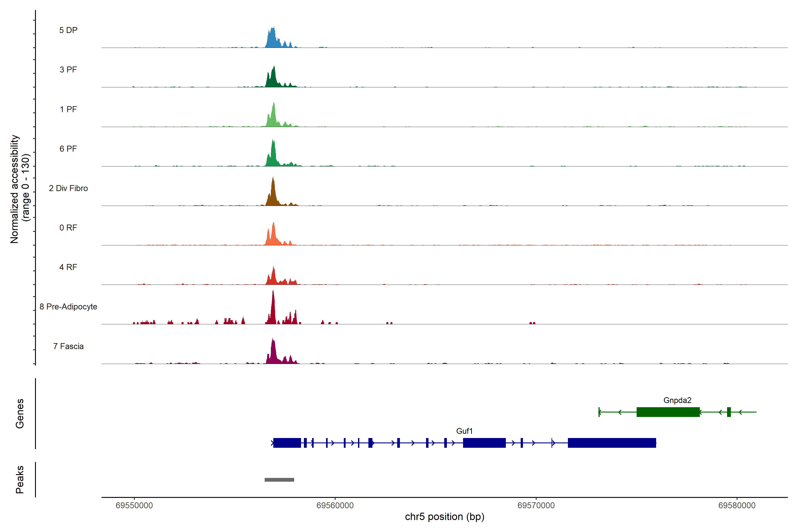Click the 69560000 axis tick label

point(335,506)
